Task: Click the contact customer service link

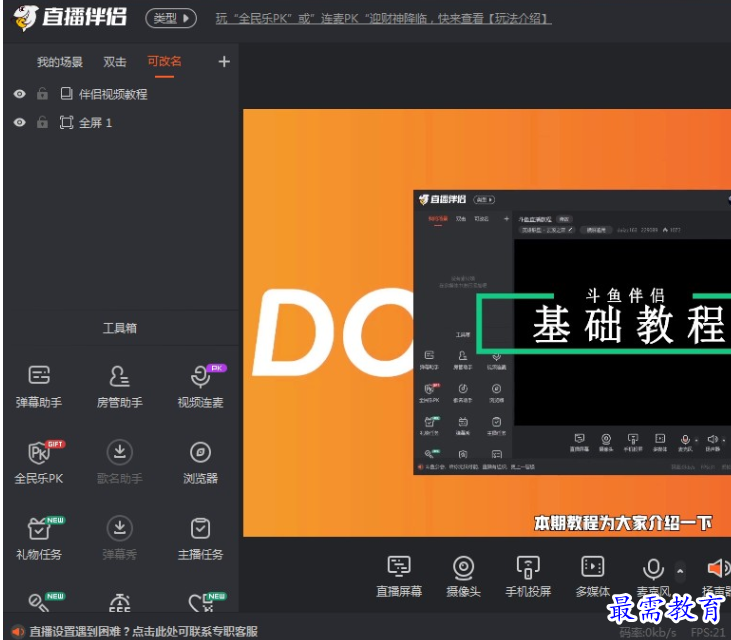Action: click(144, 632)
